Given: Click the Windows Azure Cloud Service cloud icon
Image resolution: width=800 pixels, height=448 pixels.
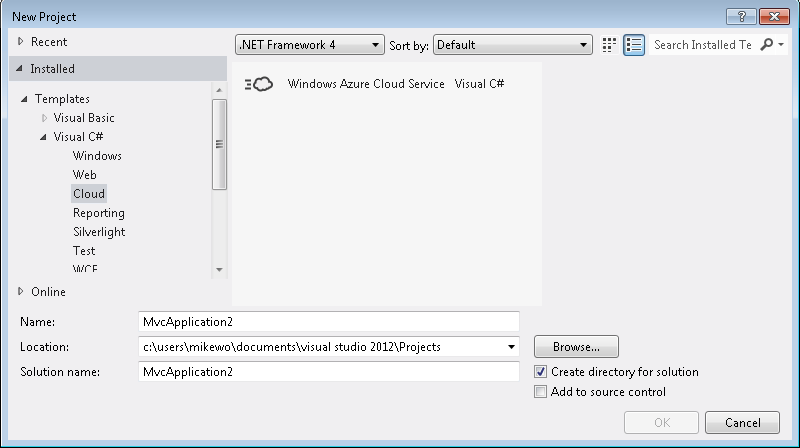Looking at the screenshot, I should (x=259, y=84).
